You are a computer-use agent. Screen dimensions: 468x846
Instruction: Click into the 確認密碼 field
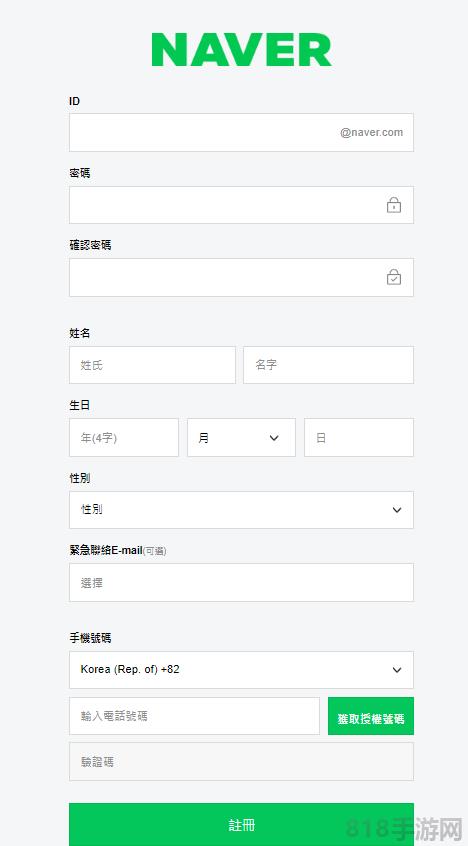click(241, 277)
